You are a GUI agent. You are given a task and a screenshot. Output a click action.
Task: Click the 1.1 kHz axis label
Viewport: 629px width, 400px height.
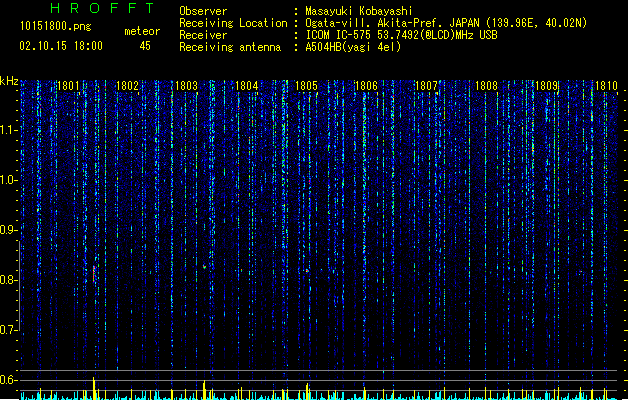coord(8,130)
